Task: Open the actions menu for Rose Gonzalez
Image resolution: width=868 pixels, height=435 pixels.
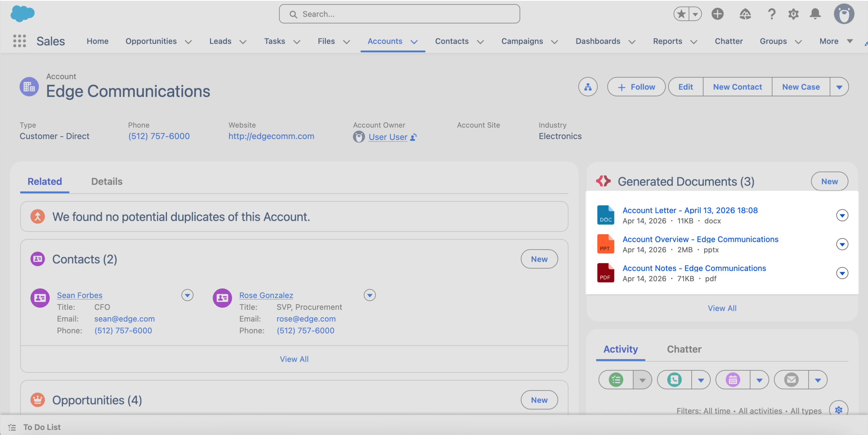Action: (370, 295)
